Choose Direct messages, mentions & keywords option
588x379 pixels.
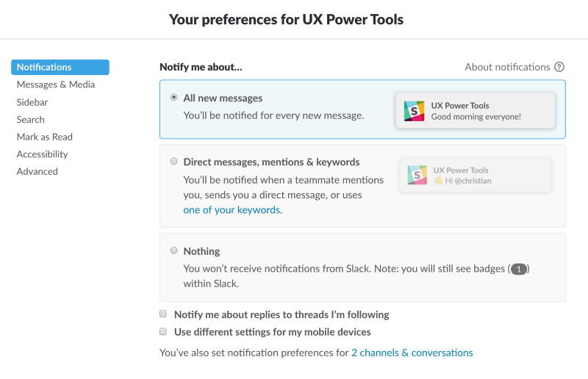tap(174, 161)
